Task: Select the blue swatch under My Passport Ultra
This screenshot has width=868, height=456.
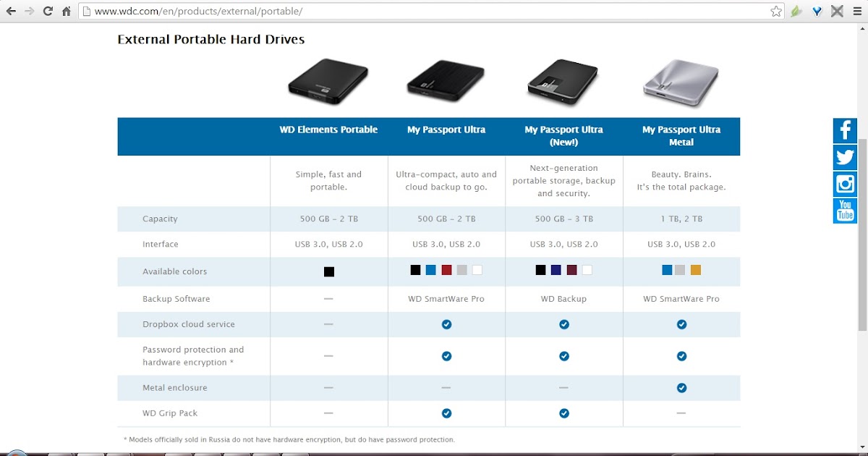Action: tap(430, 270)
